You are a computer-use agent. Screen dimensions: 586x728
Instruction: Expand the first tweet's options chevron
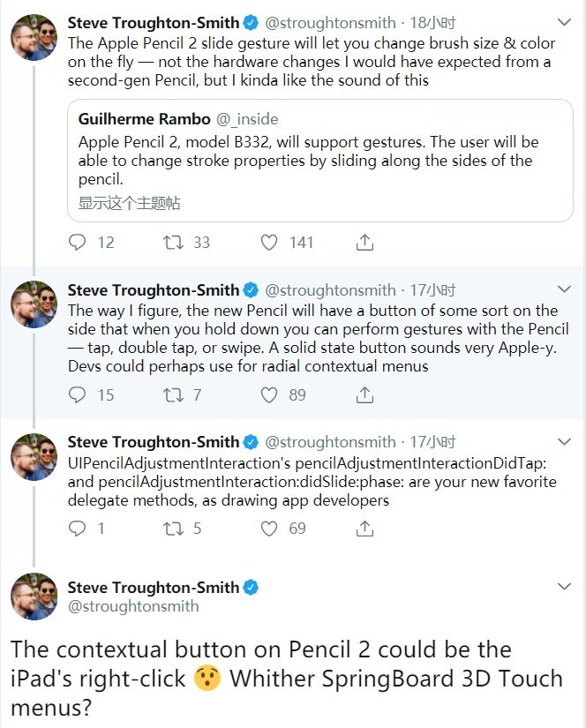565,20
